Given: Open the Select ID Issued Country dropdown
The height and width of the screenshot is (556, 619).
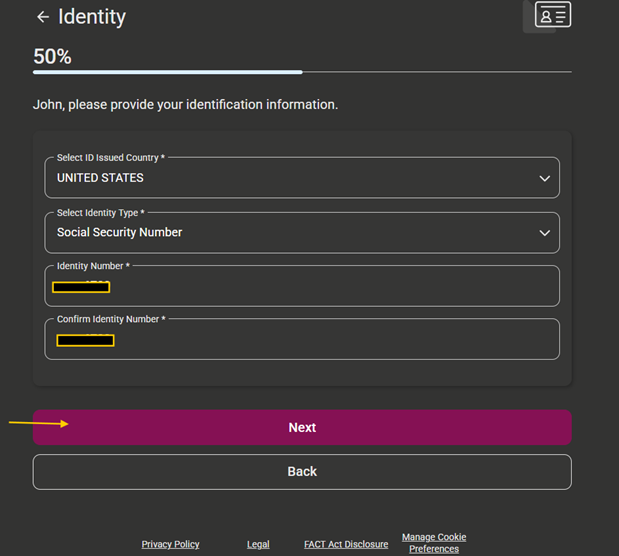Looking at the screenshot, I should [302, 178].
